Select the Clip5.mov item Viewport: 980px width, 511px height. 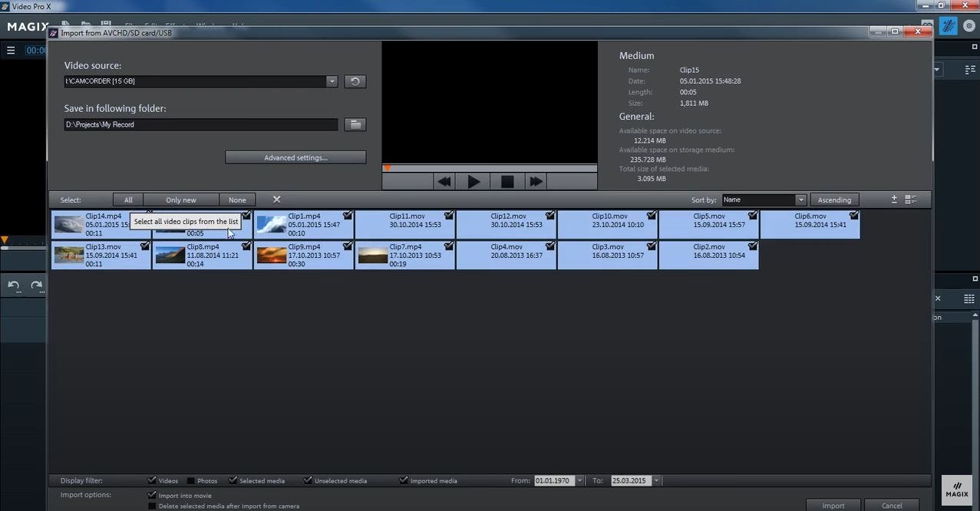[709, 225]
